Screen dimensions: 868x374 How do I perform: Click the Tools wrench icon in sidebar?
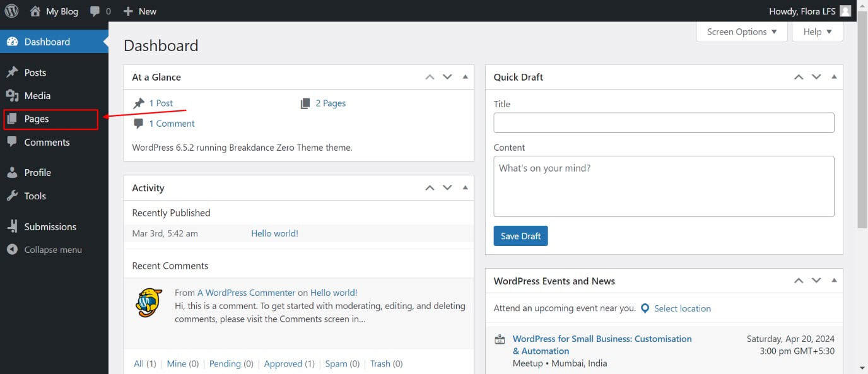[x=12, y=196]
